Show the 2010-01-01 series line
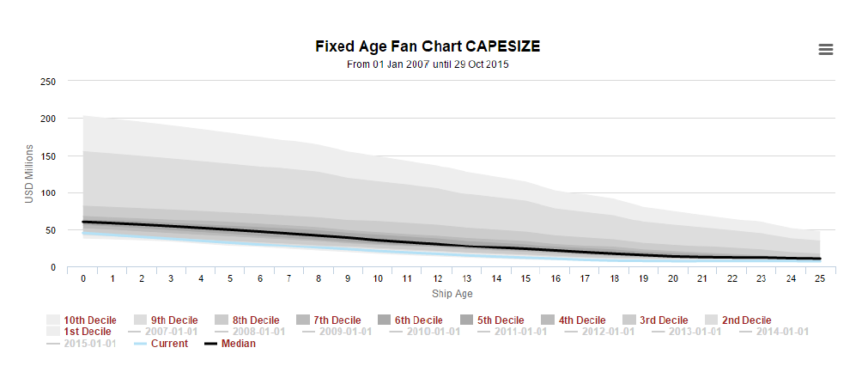Image resolution: width=868 pixels, height=366 pixels. (437, 332)
